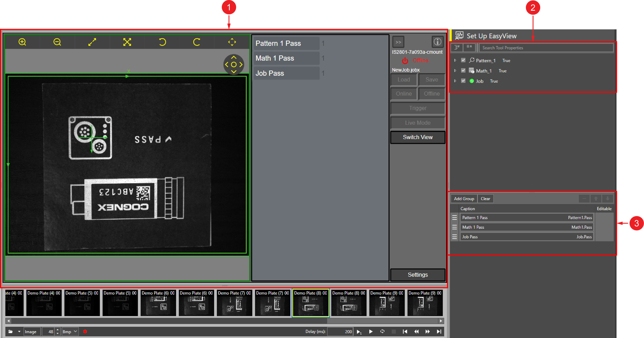
Task: Skip to last image in filmstrip
Action: (439, 332)
